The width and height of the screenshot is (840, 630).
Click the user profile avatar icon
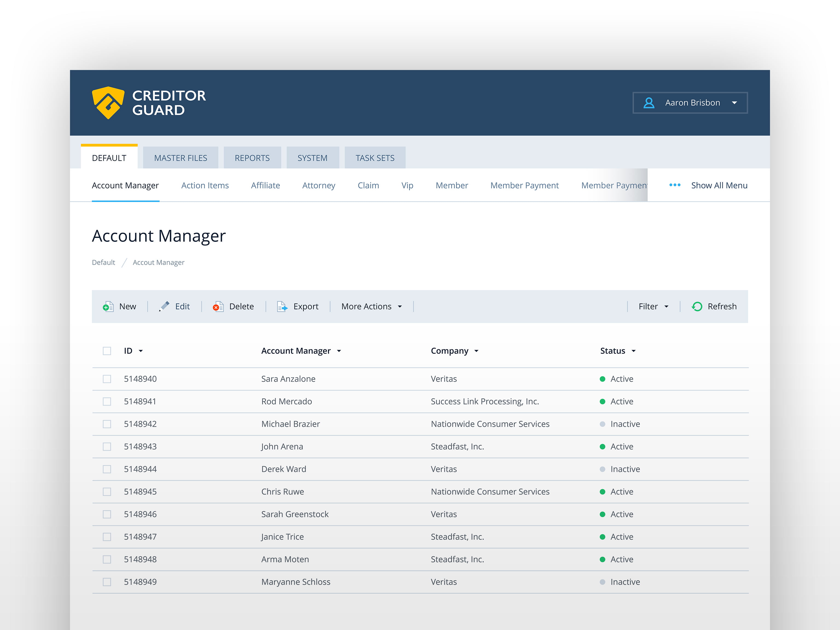pyautogui.click(x=649, y=103)
